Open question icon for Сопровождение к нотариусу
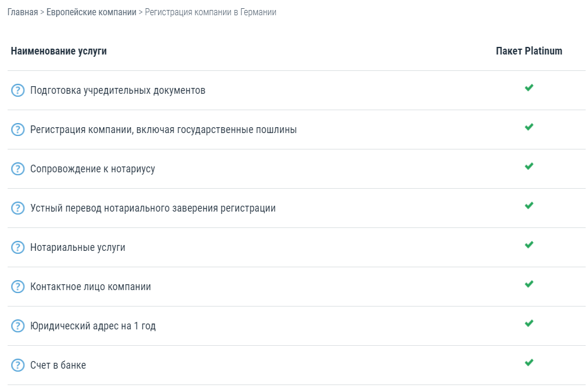Screen dimensions: 588x388 [x=18, y=169]
